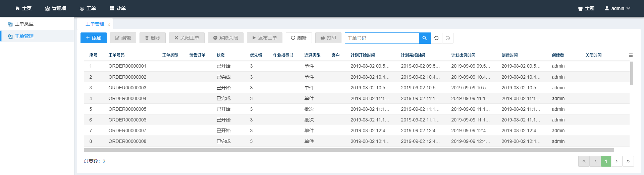Select row ORDER00000003
This screenshot has height=175, width=644.
coord(357,88)
